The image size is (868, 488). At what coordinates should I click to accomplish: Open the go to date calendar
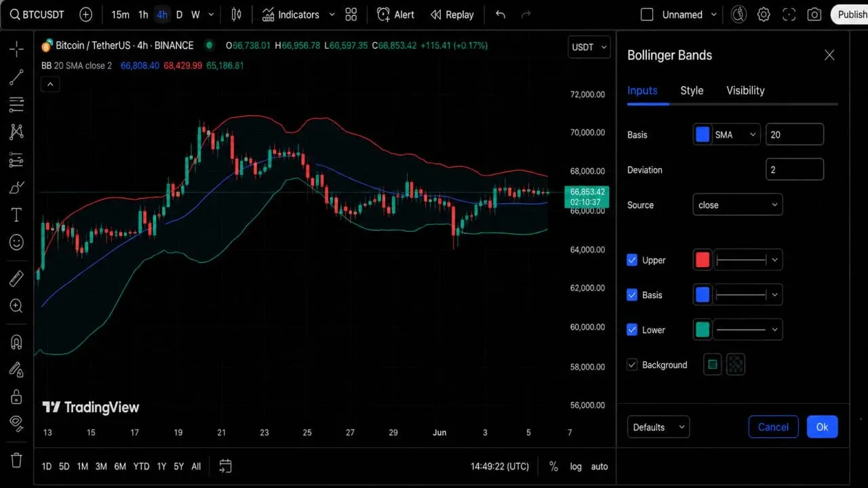point(225,466)
